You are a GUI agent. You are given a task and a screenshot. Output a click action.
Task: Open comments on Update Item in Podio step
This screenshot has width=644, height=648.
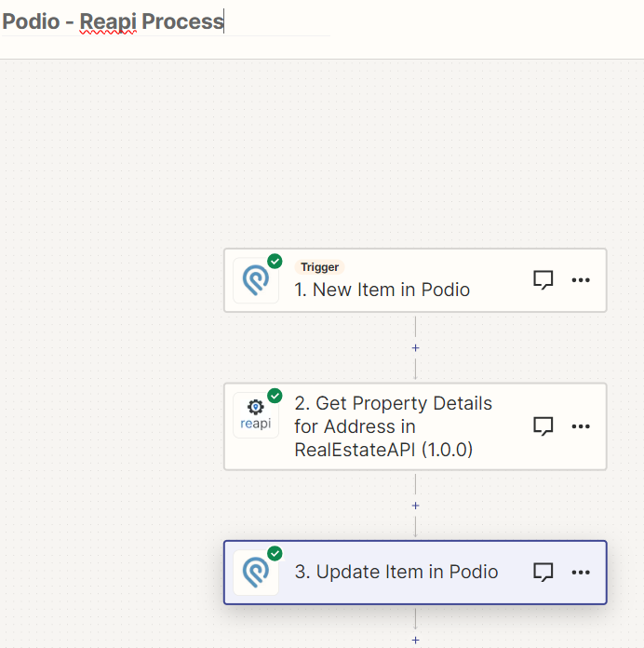[543, 573]
